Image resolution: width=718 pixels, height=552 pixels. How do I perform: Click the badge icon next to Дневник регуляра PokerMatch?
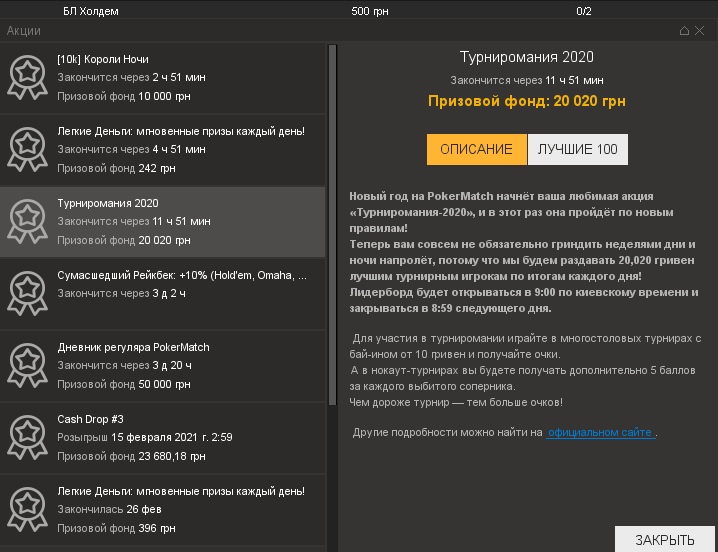point(27,365)
